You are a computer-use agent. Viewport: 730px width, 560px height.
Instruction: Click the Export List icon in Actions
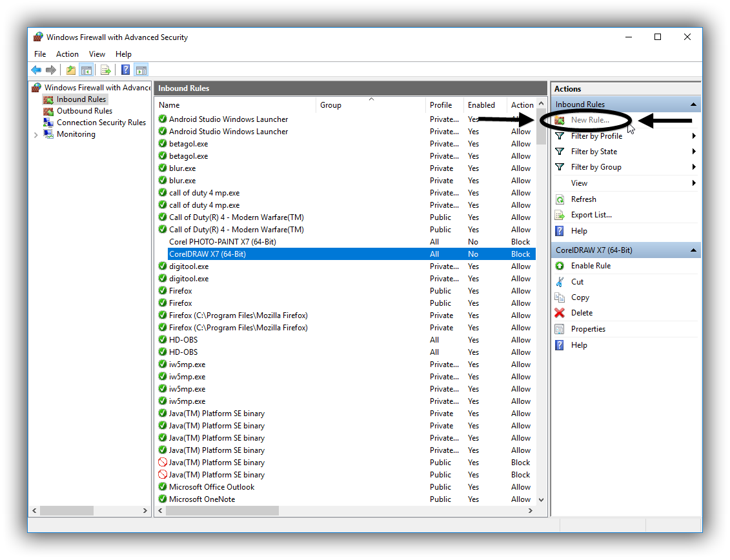pyautogui.click(x=560, y=215)
